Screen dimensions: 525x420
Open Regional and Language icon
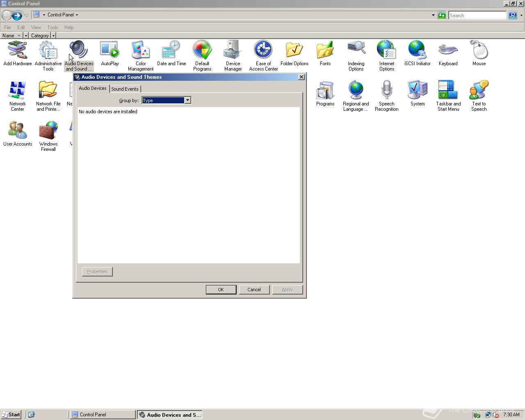point(356,96)
